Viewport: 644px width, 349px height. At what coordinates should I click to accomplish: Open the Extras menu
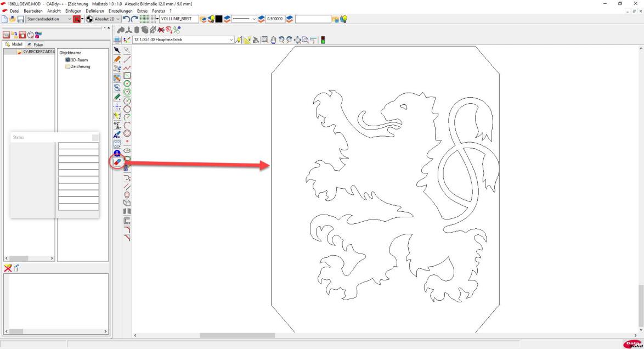[142, 11]
